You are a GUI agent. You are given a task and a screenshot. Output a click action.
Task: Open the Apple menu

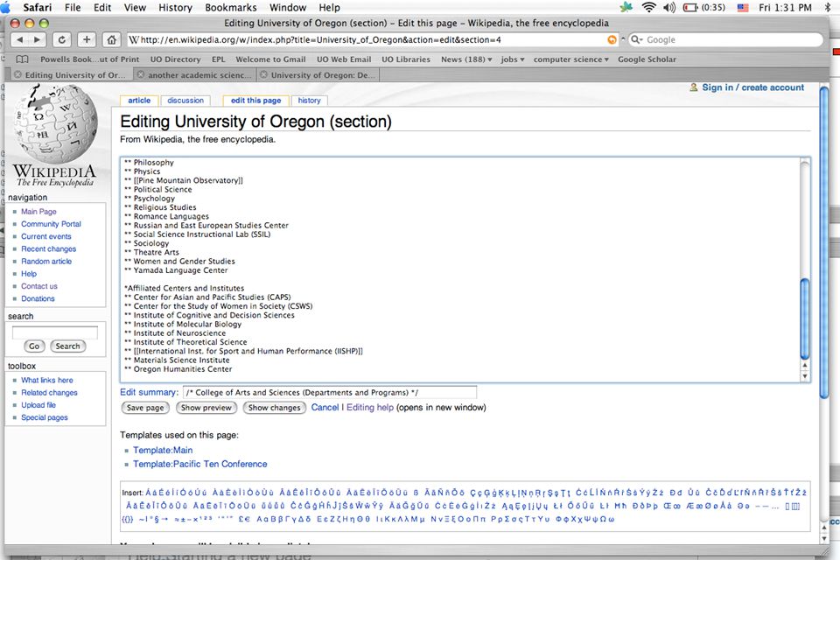[5, 8]
